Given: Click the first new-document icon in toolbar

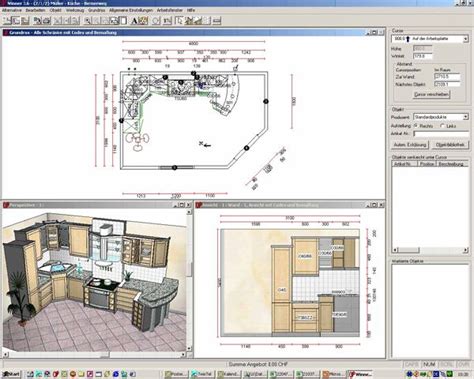Looking at the screenshot, I should pyautogui.click(x=7, y=21).
